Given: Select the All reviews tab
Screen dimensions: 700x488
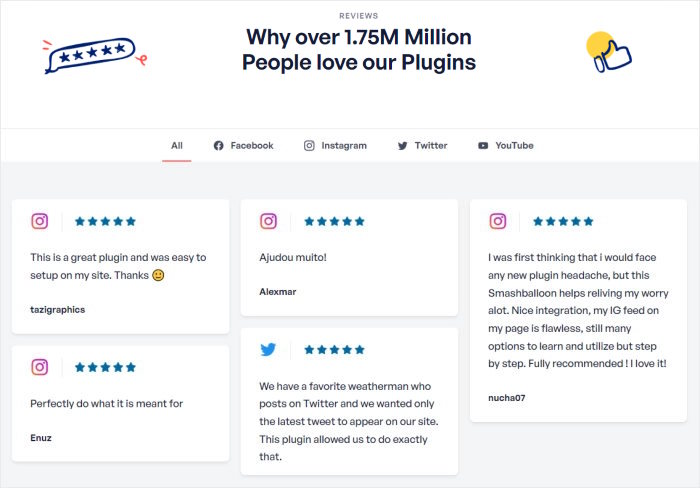Looking at the screenshot, I should coord(177,145).
